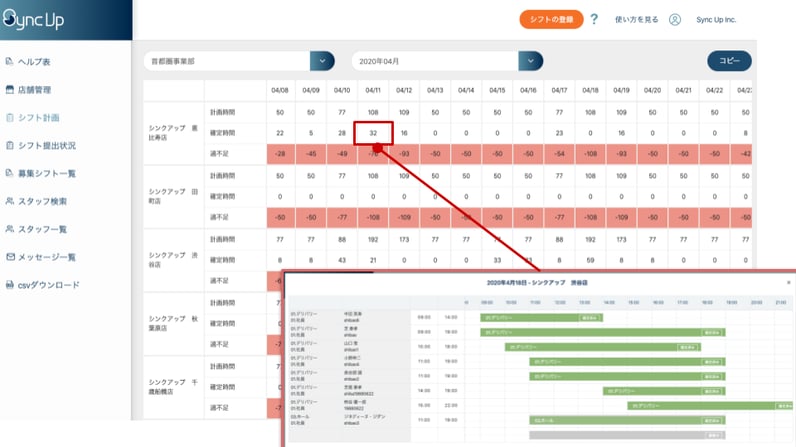Click 恵比寿店 確定時間 cell showing 23
The width and height of the screenshot is (796, 447).
tap(559, 133)
